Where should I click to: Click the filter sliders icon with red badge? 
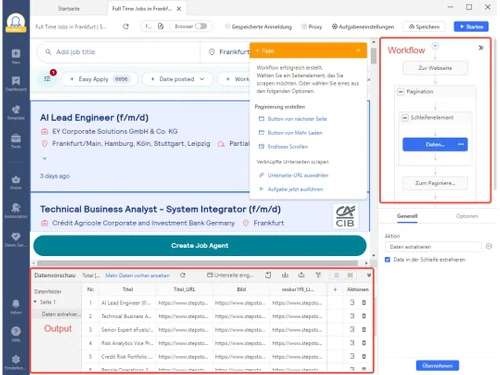pyautogui.click(x=47, y=79)
